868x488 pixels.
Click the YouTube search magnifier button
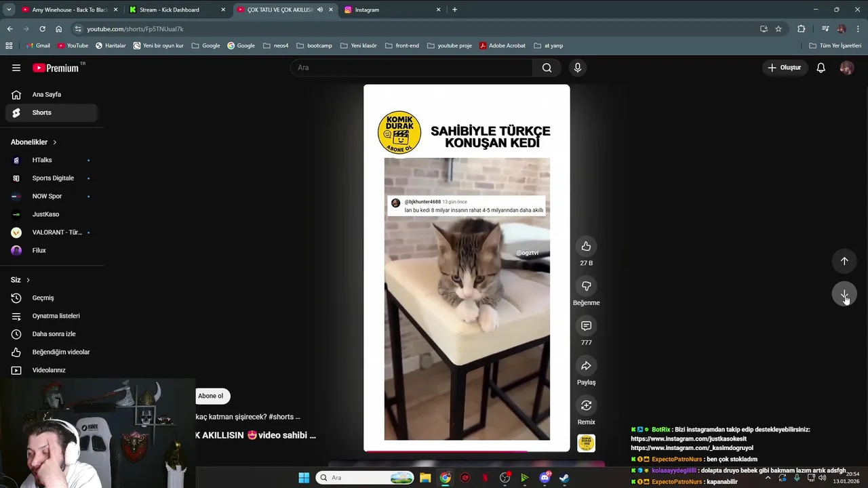[x=547, y=68]
